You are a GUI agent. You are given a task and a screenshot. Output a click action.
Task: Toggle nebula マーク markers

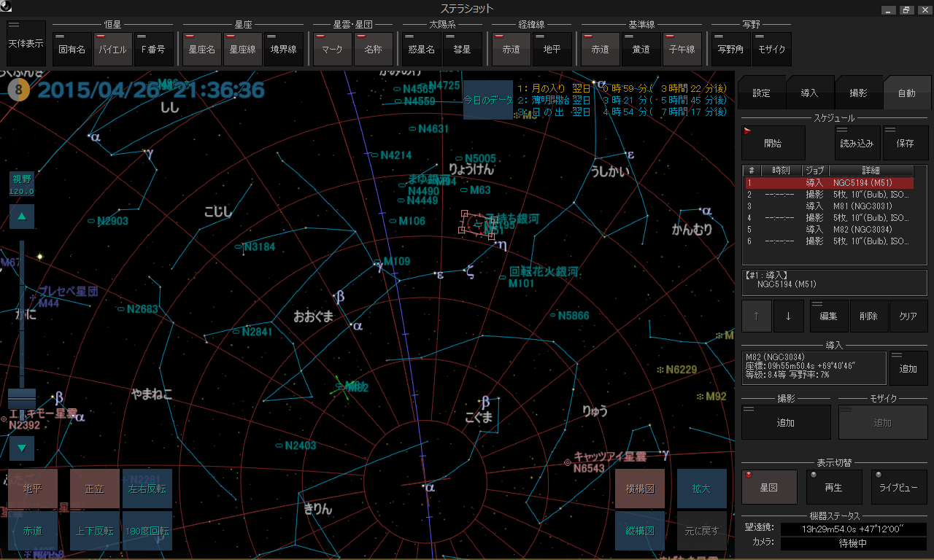point(332,50)
